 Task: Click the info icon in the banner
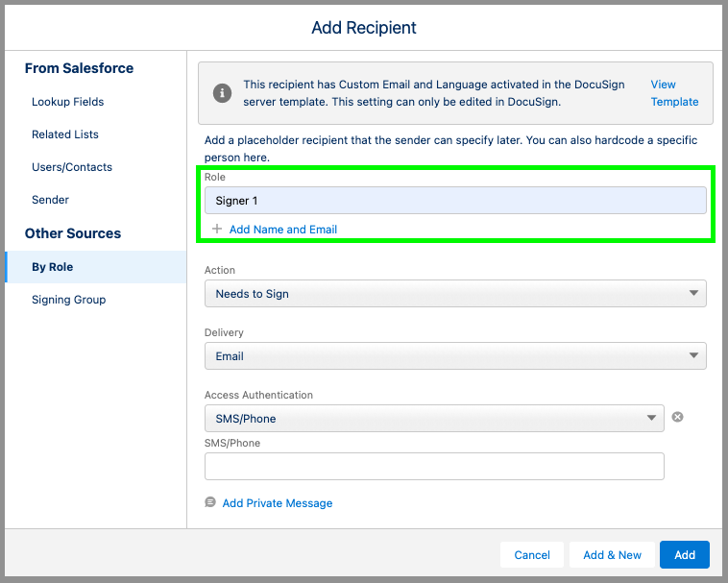tap(222, 93)
